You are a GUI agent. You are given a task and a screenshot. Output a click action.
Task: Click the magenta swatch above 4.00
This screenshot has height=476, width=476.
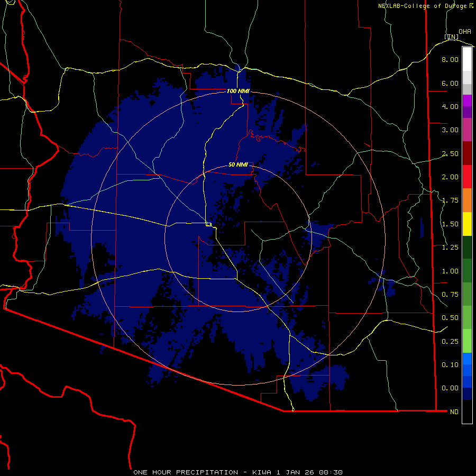point(467,100)
